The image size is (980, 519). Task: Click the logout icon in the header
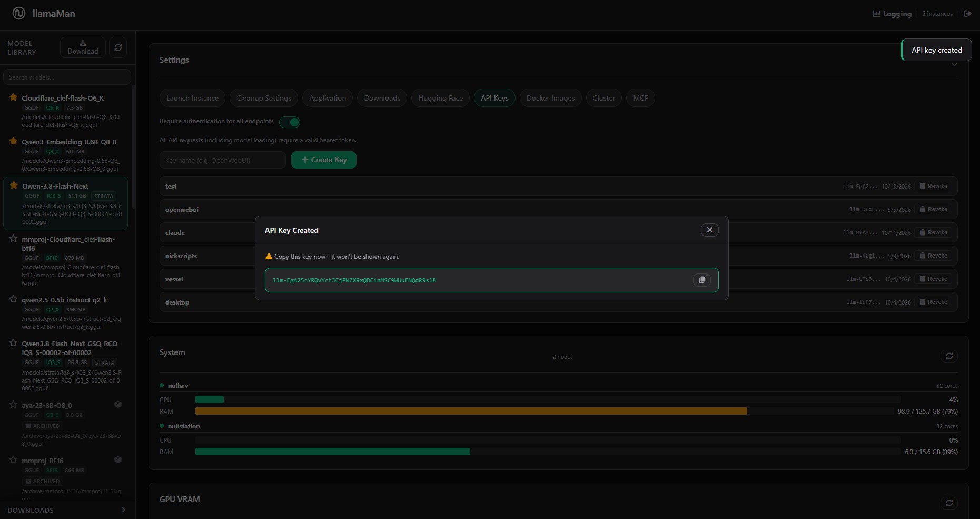tap(967, 14)
